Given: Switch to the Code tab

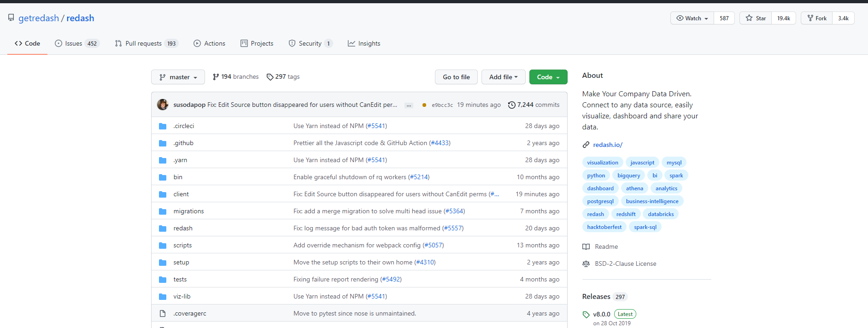Looking at the screenshot, I should point(27,43).
